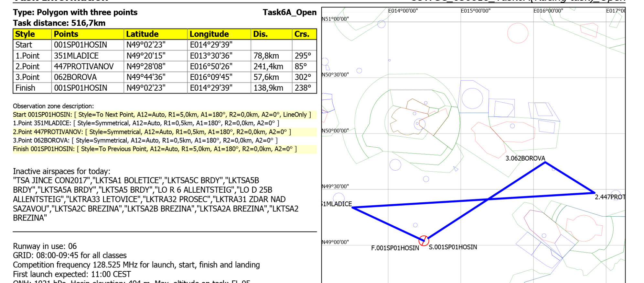Select the 447PROTIVANOV cell in the table
Viewport: 644px width, 283px height.
84,66
